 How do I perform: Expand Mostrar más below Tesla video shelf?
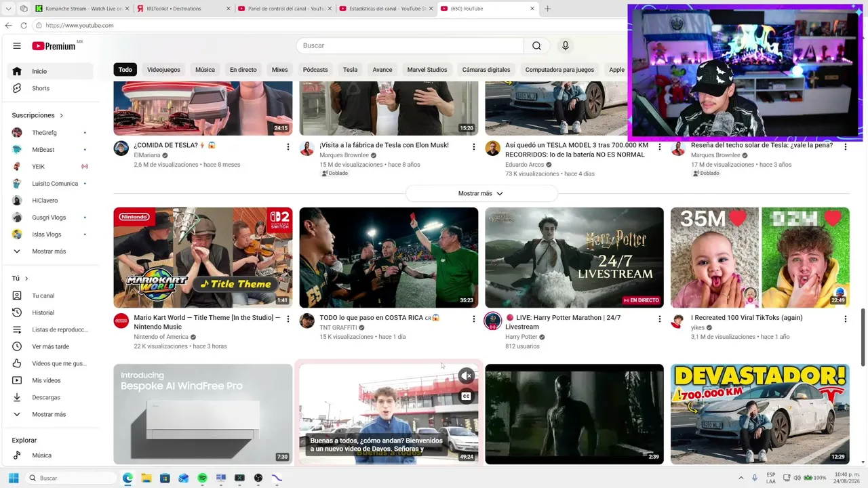click(481, 193)
